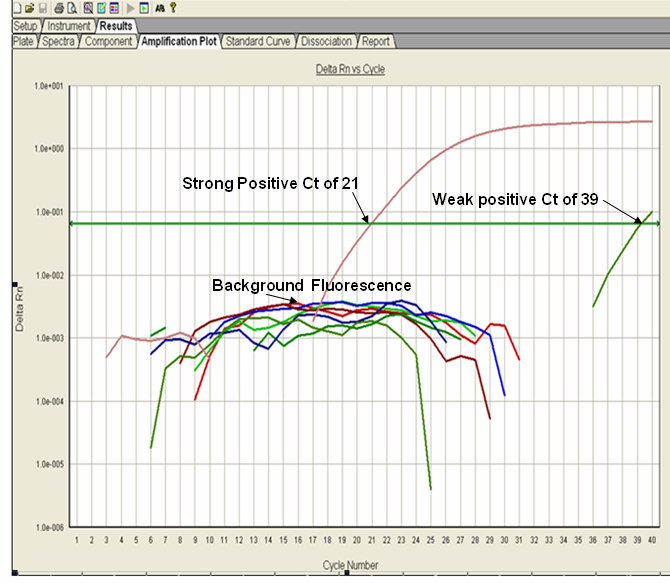Click the Delta Rn vs Cycle title
The height and width of the screenshot is (583, 670).
click(x=350, y=69)
